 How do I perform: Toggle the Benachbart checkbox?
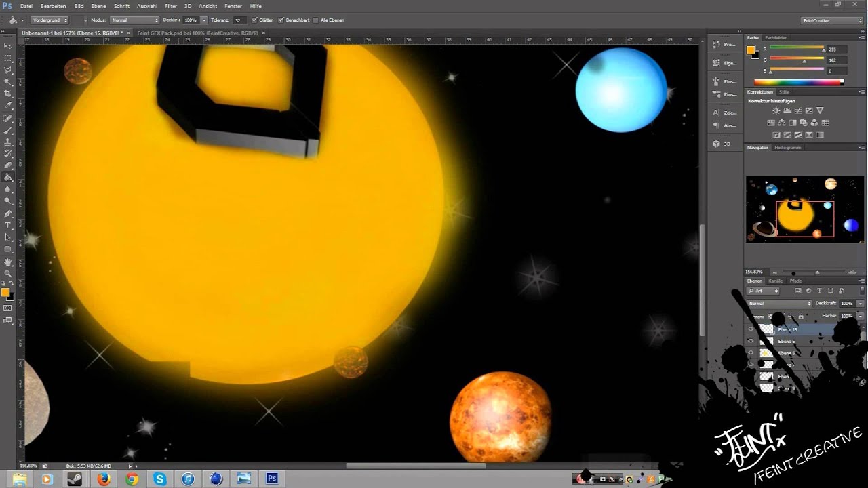coord(281,20)
